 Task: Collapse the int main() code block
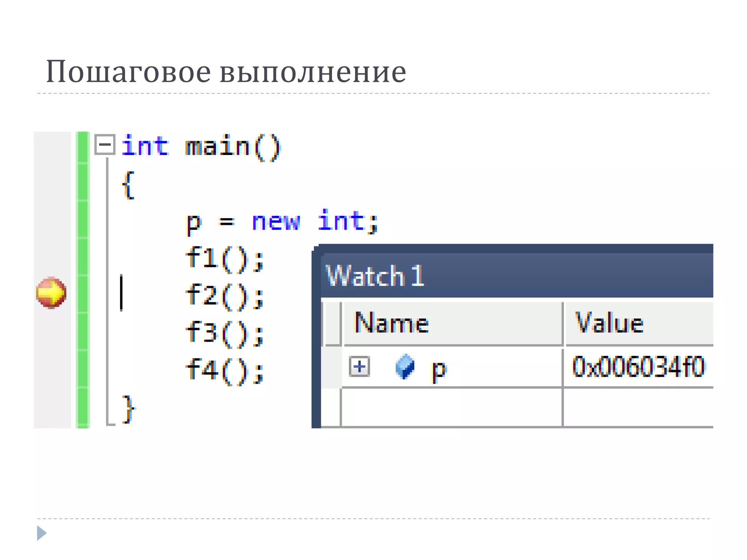point(105,145)
